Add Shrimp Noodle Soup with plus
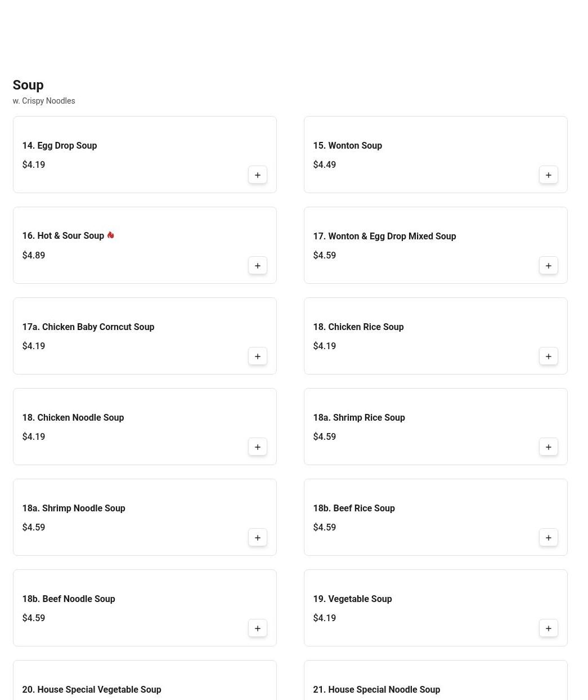This screenshot has width=588, height=700. pyautogui.click(x=258, y=538)
